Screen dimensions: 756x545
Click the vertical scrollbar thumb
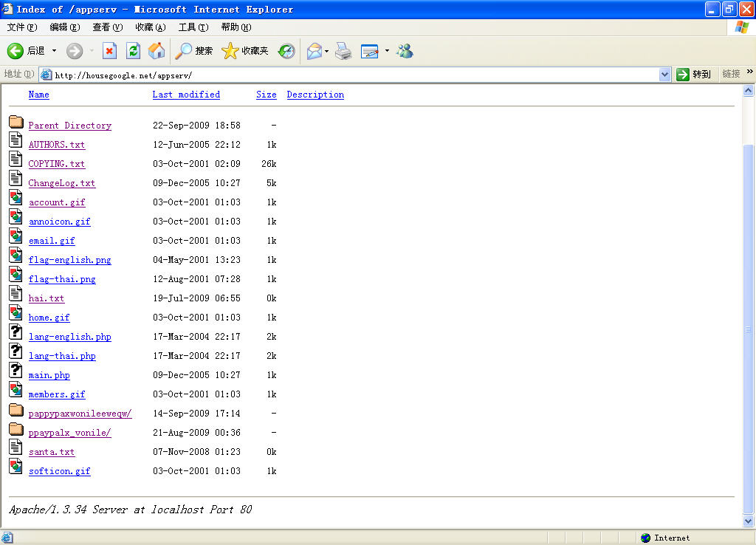coord(749,329)
